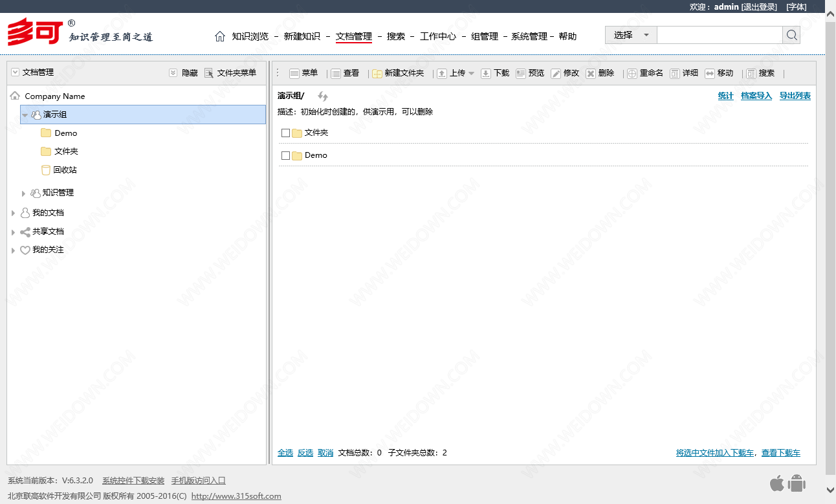Open the 上传 dropdown arrow

pyautogui.click(x=472, y=74)
